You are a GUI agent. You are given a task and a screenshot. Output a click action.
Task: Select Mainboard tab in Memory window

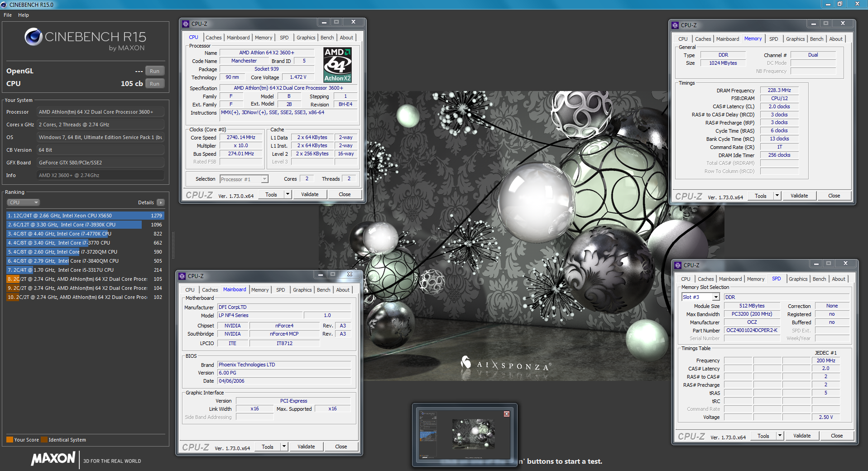tap(727, 39)
